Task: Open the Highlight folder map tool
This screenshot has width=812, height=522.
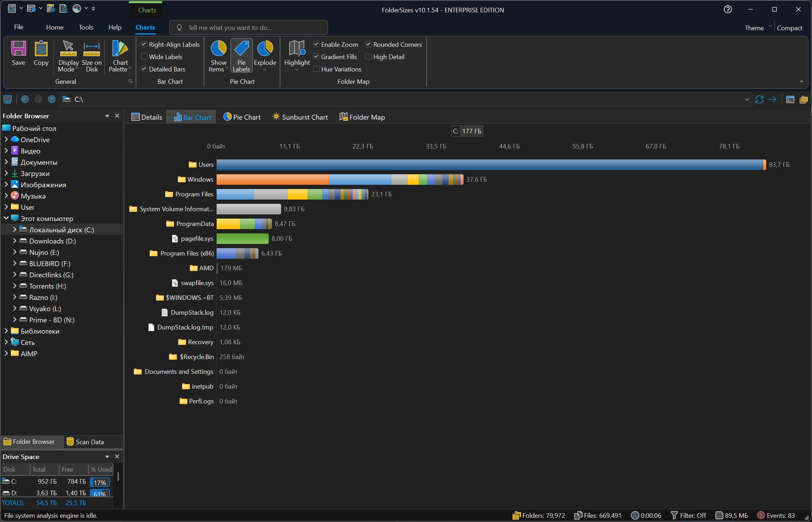Action: click(297, 56)
